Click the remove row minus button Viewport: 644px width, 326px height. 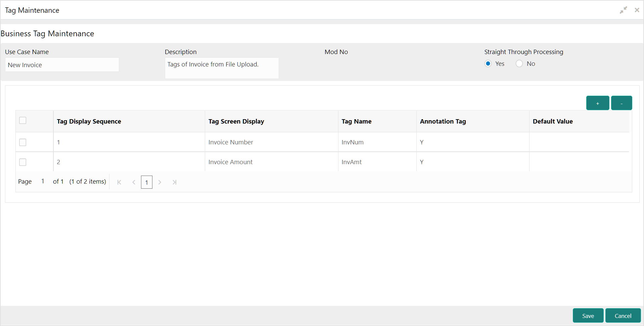click(x=621, y=103)
